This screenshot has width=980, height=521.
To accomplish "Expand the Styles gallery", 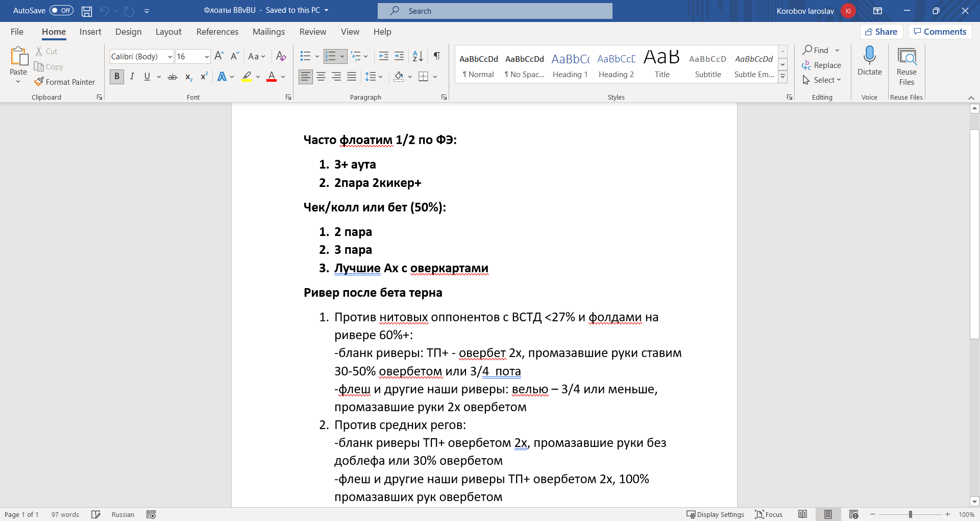I will (782, 77).
